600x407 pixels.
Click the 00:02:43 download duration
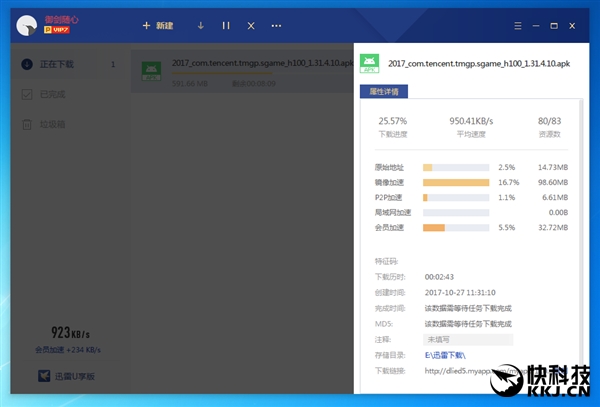pyautogui.click(x=439, y=277)
